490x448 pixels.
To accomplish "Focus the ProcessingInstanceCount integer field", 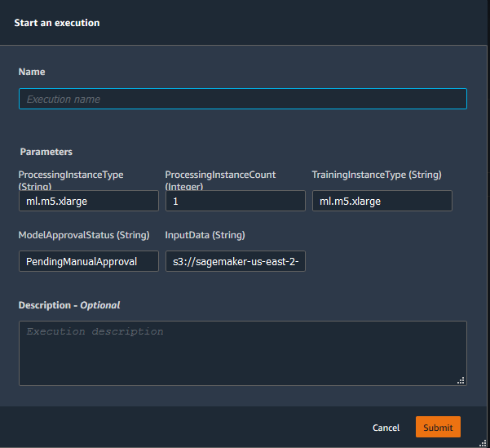I will [235, 201].
